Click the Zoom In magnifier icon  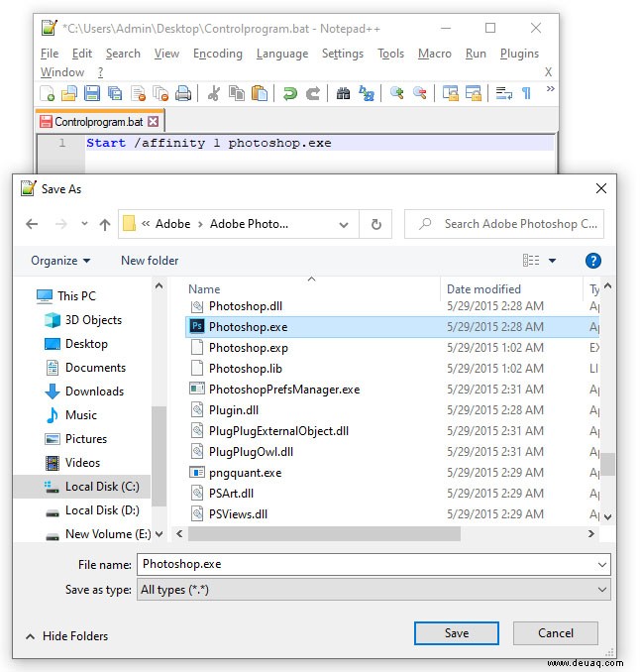(x=396, y=93)
